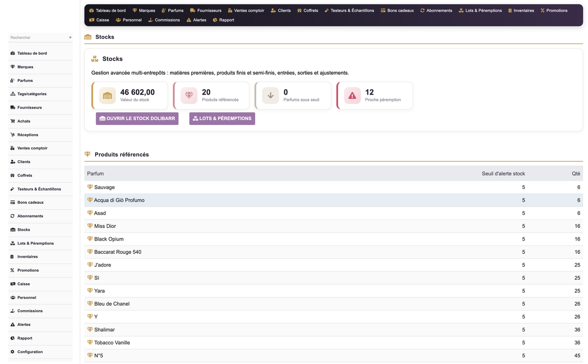
Task: Click the Coffrets gift icon in sidebar
Action: pos(12,175)
